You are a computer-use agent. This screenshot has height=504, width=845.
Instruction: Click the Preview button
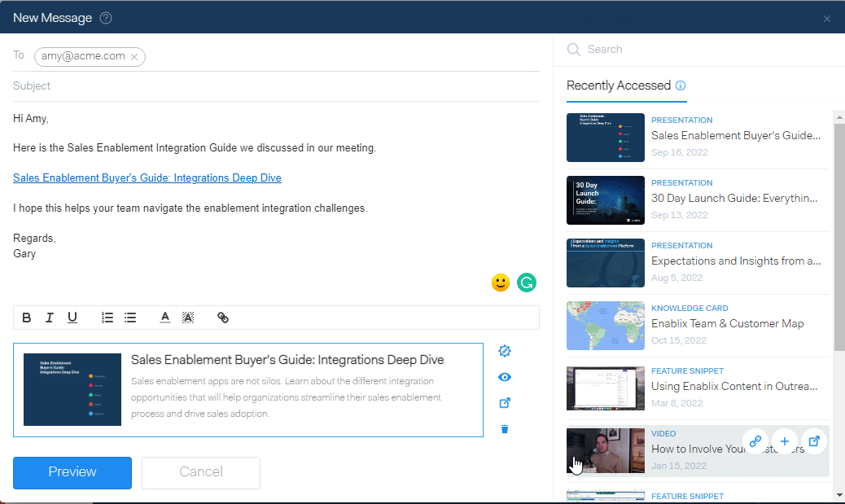(x=72, y=473)
